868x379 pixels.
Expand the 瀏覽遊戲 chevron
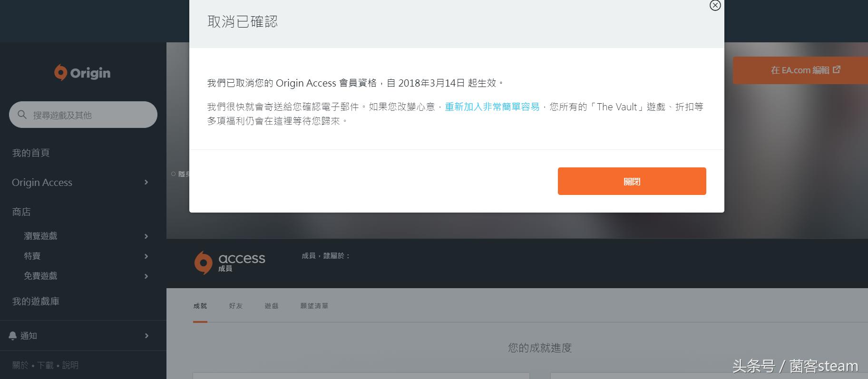pyautogui.click(x=146, y=236)
